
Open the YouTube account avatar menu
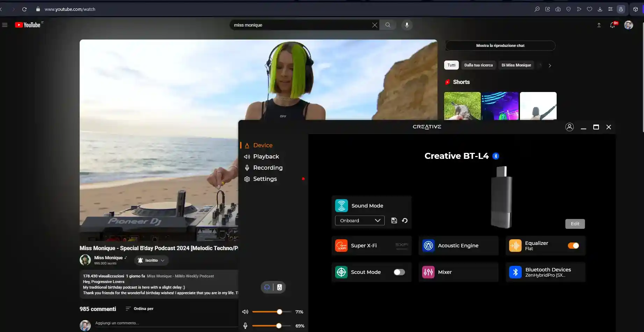click(629, 25)
